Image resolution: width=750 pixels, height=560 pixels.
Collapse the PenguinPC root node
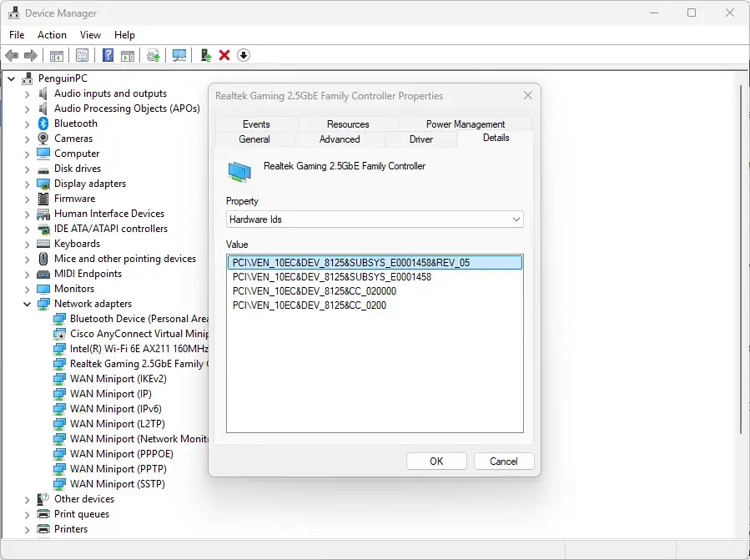click(x=12, y=78)
